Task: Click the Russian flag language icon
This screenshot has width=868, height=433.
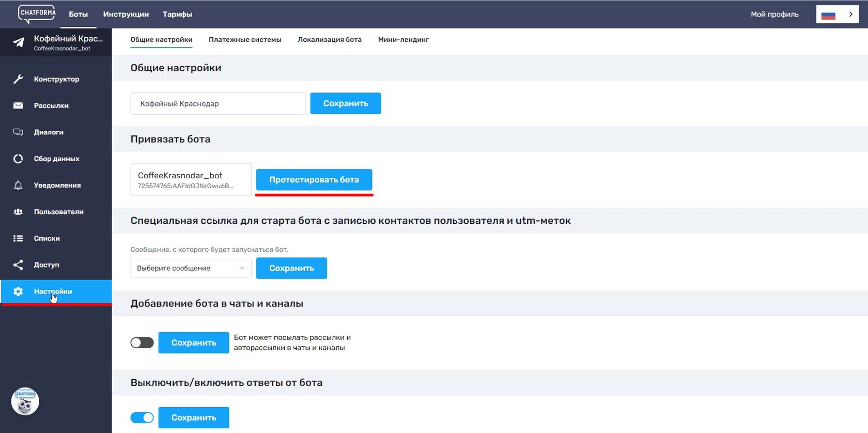Action: click(x=828, y=15)
